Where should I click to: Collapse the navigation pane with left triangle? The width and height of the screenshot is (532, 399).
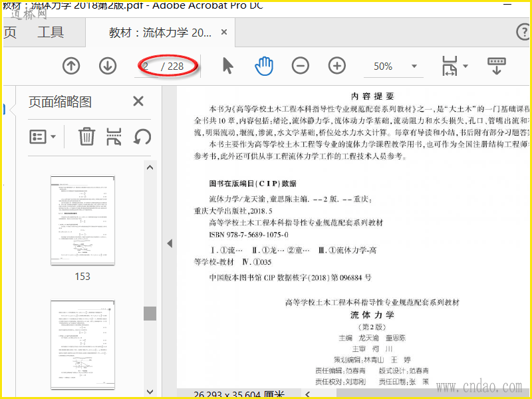pos(170,243)
